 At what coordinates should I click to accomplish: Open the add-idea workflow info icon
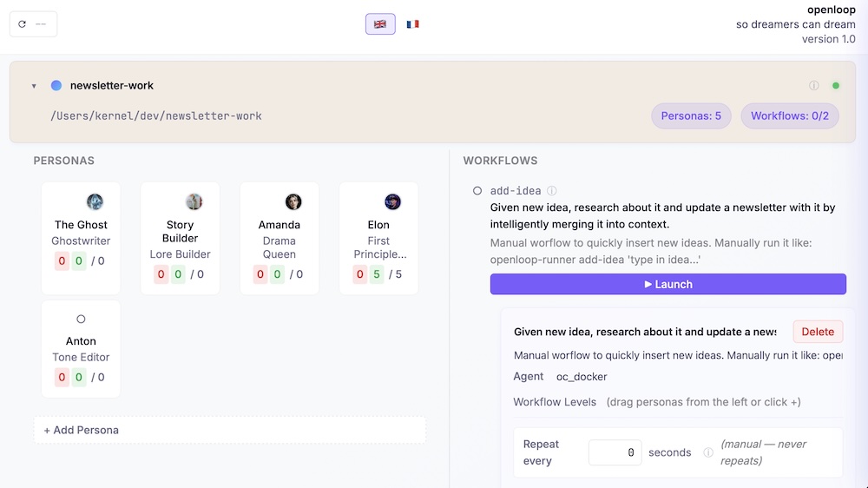coord(551,190)
